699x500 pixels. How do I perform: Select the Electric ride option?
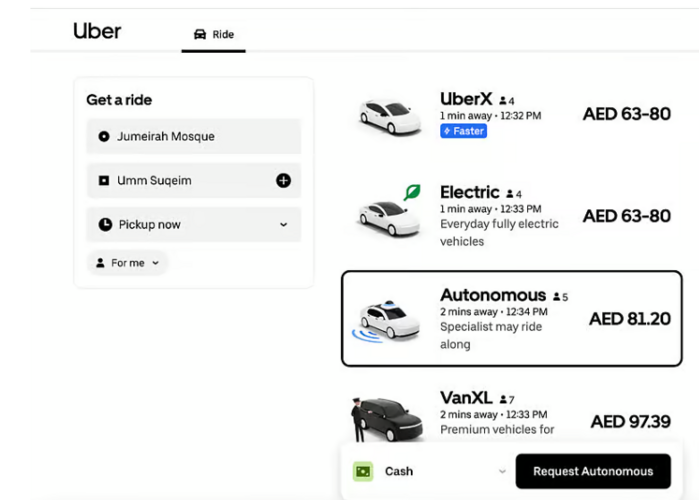pyautogui.click(x=511, y=216)
